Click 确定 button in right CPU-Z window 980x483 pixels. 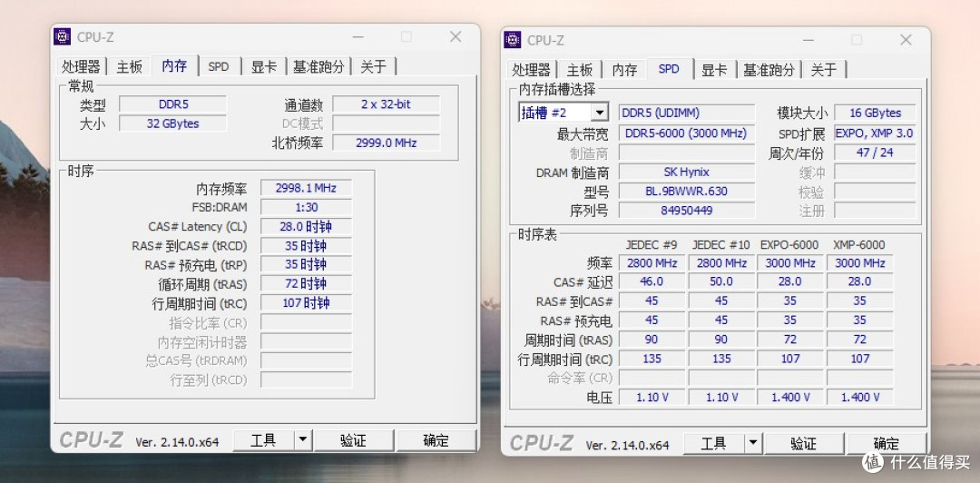[x=887, y=444]
